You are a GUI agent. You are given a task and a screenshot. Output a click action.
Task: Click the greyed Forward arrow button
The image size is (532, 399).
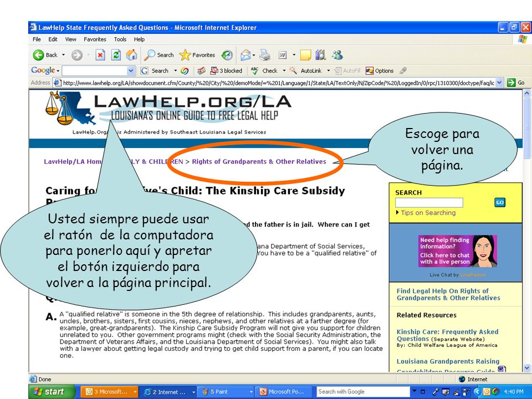point(77,55)
